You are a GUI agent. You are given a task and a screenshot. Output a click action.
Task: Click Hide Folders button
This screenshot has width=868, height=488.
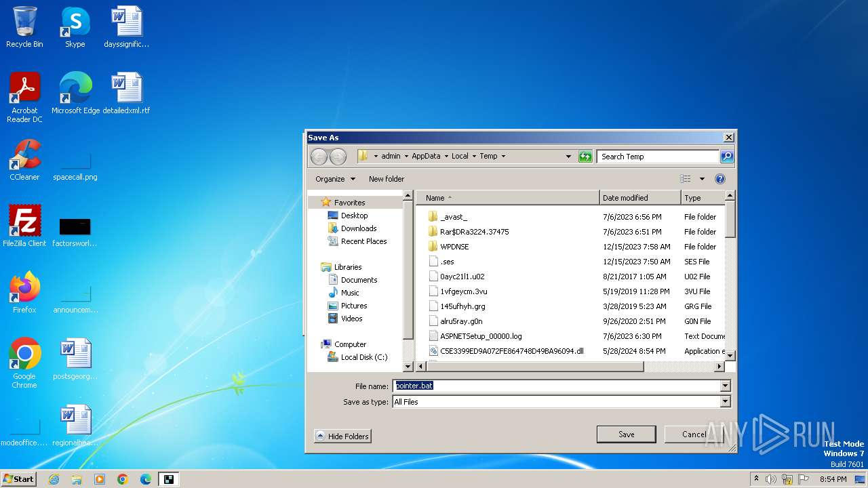[342, 436]
